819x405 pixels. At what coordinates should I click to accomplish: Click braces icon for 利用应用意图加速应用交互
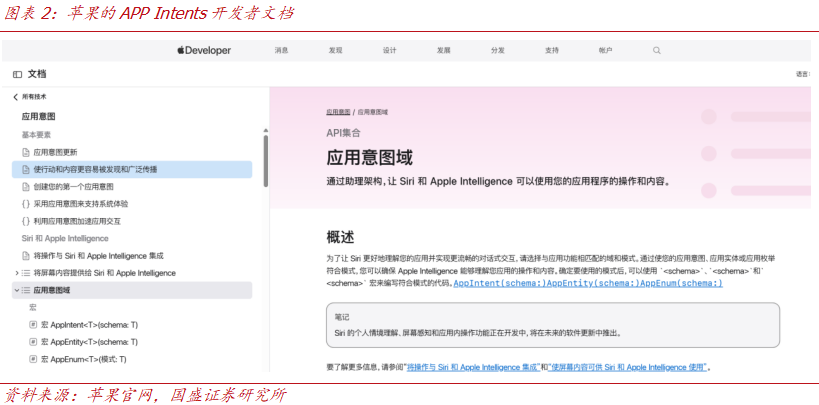tap(26, 221)
